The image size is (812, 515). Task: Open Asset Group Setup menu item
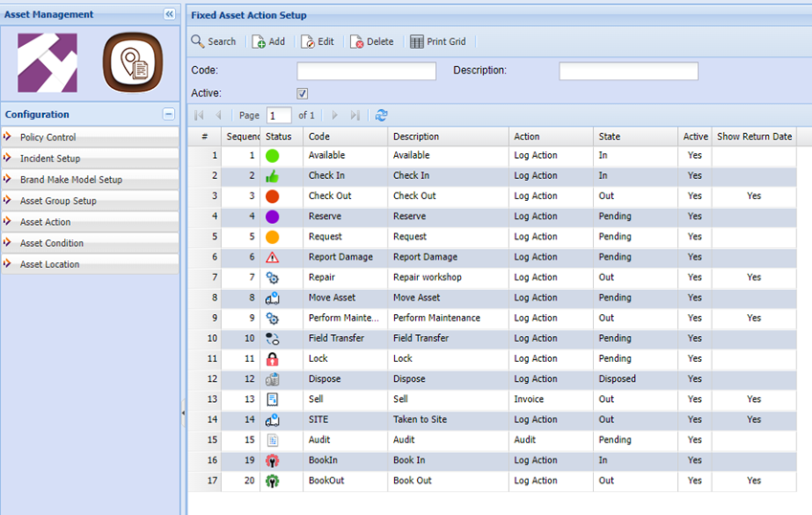click(x=58, y=201)
